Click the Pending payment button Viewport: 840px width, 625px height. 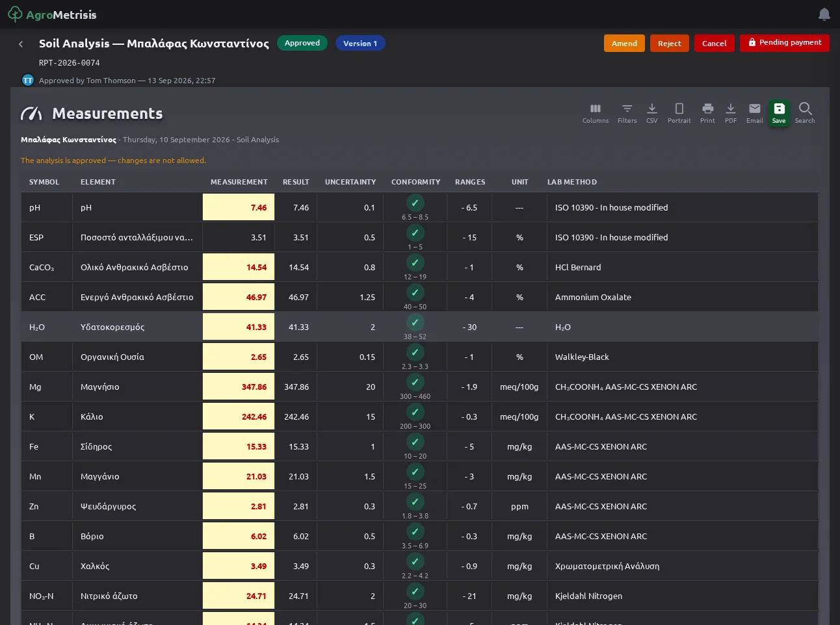pos(784,43)
